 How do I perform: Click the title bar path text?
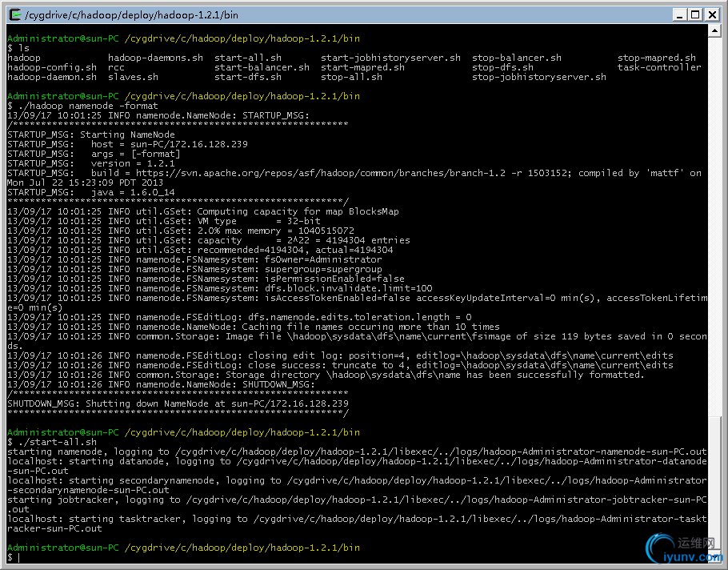pos(131,15)
